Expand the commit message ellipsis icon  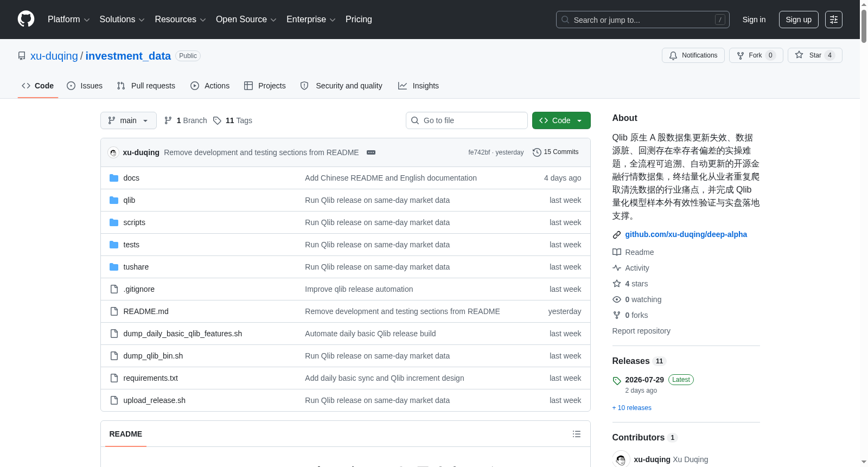pyautogui.click(x=371, y=152)
